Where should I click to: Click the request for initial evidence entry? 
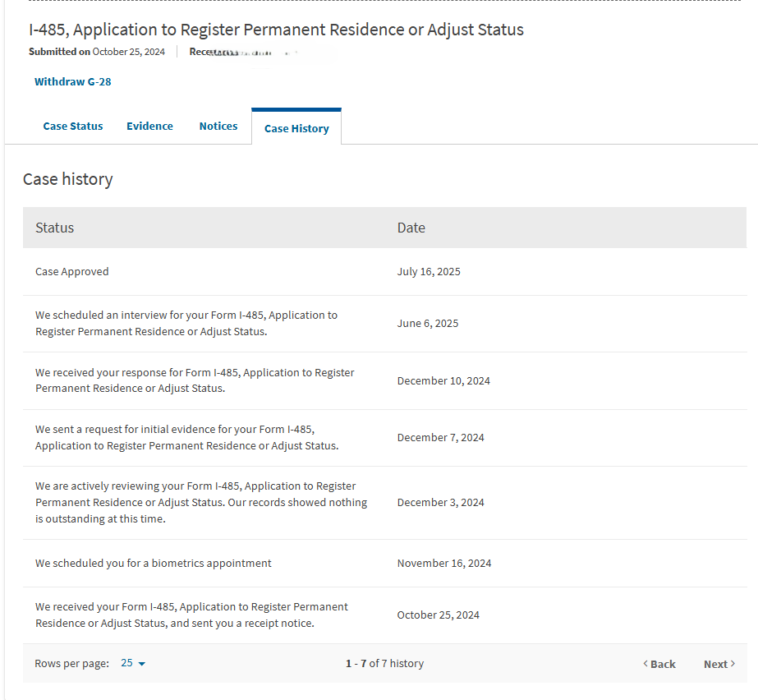(186, 438)
